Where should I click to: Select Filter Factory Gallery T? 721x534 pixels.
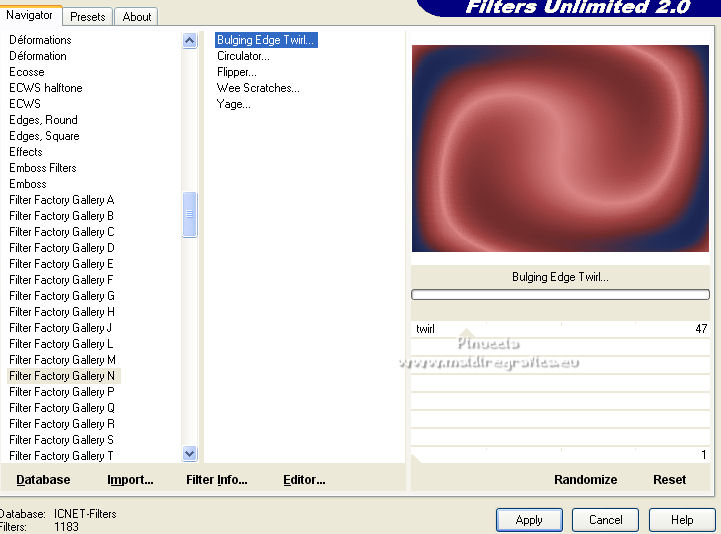point(61,456)
